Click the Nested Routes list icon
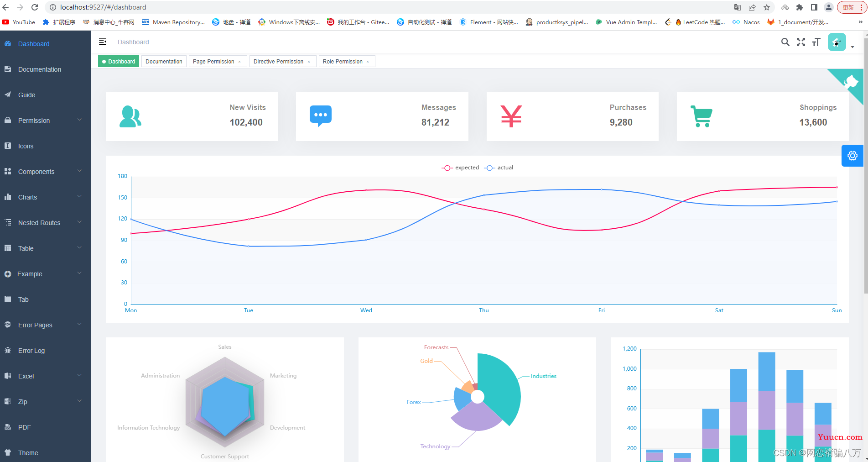 8,223
